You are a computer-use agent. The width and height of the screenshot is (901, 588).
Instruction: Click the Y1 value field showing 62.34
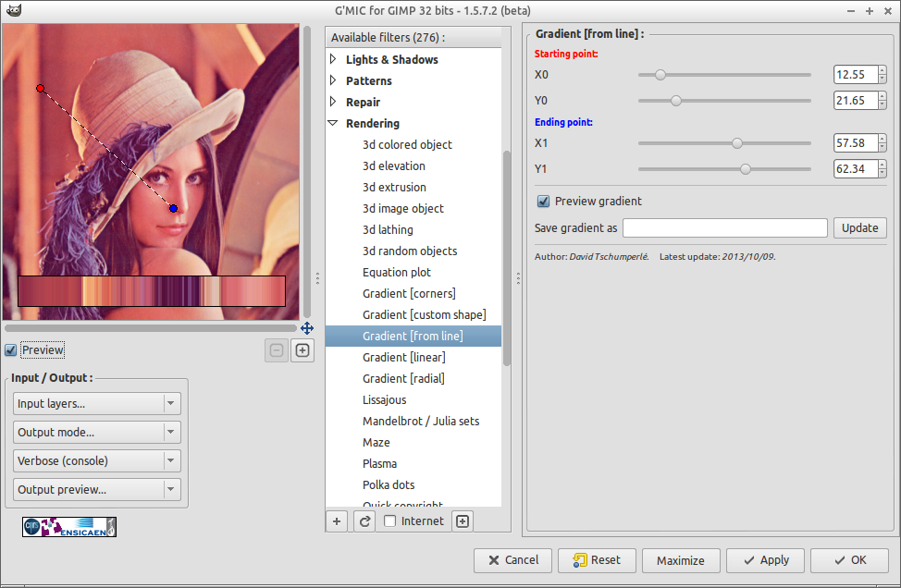[856, 169]
